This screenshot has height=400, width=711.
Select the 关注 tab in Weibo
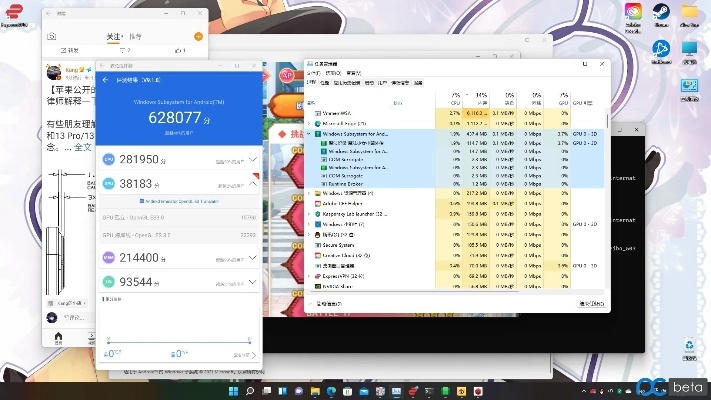[114, 36]
